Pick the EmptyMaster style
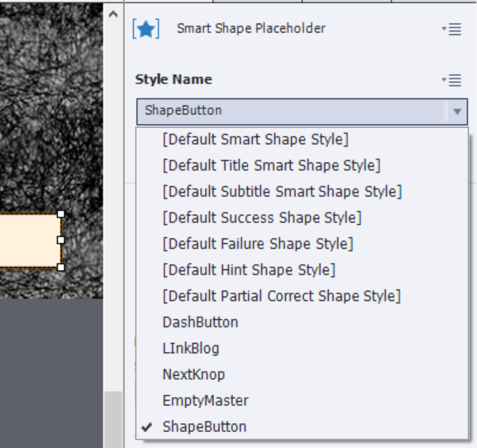The height and width of the screenshot is (448, 477). coord(205,401)
